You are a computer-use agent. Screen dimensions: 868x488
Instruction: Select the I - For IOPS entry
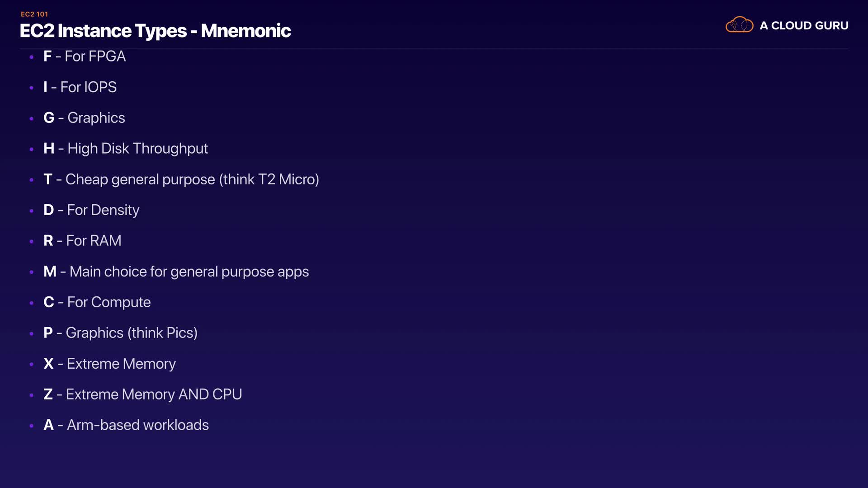(80, 87)
